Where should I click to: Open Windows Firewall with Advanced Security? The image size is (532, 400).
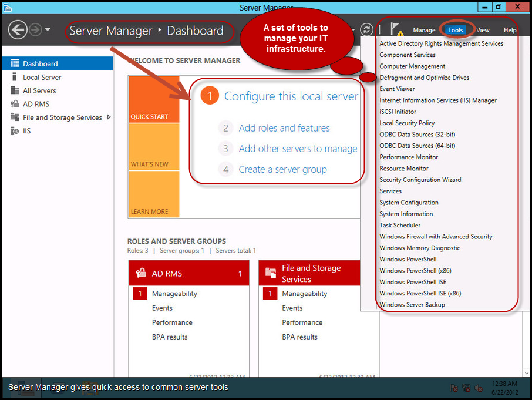point(436,237)
